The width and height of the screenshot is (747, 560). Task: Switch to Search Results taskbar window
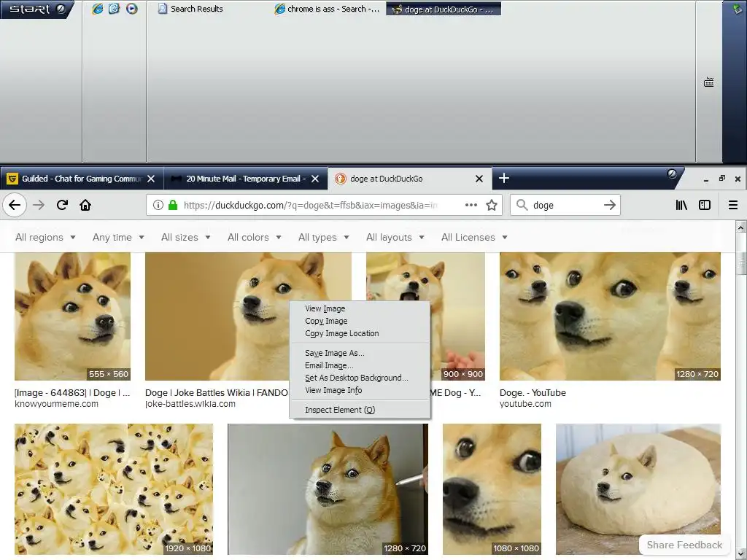click(191, 9)
